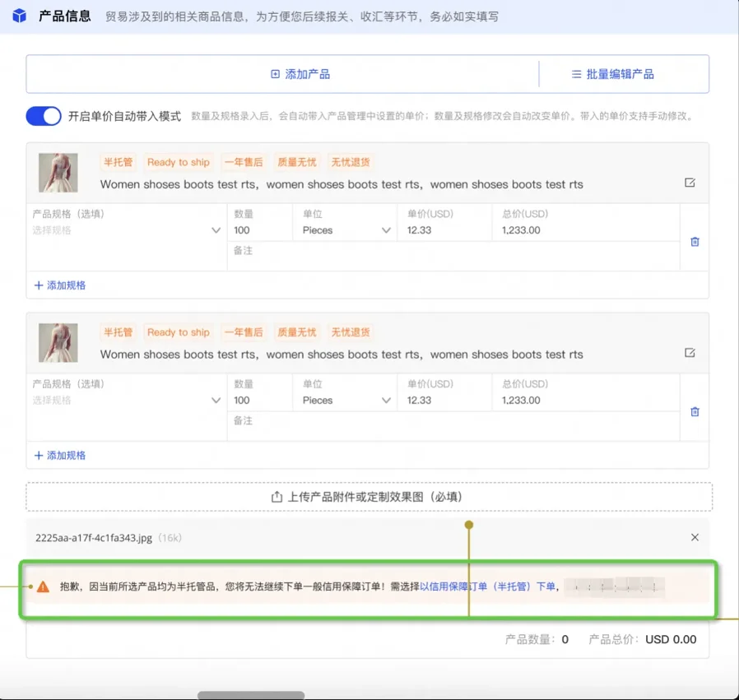Click 上传产品附件或定制效果图 upload area
This screenshot has width=739, height=700.
point(369,497)
